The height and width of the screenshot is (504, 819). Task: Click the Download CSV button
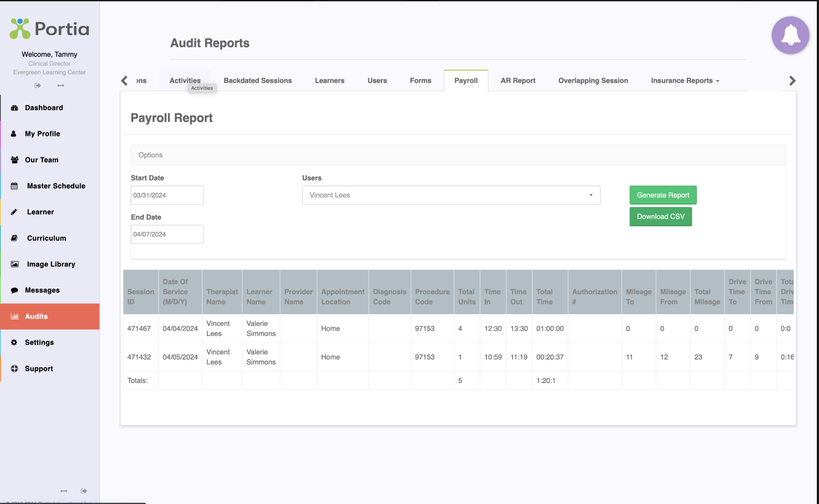[x=661, y=216]
